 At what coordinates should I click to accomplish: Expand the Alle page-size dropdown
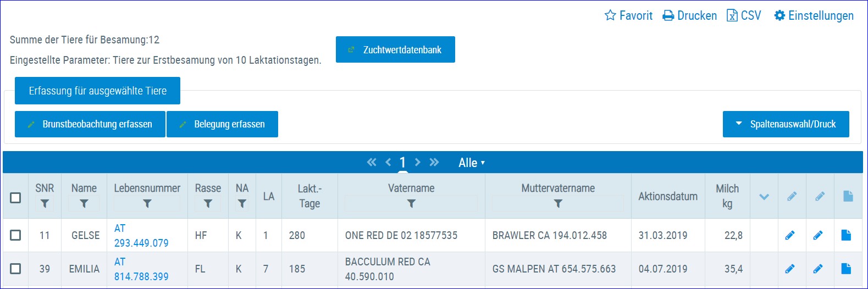[x=472, y=163]
